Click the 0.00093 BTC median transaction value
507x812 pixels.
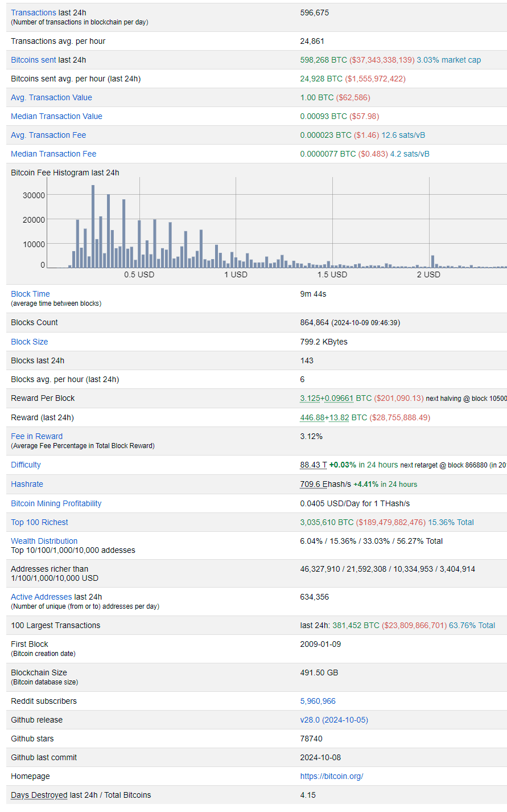324,116
